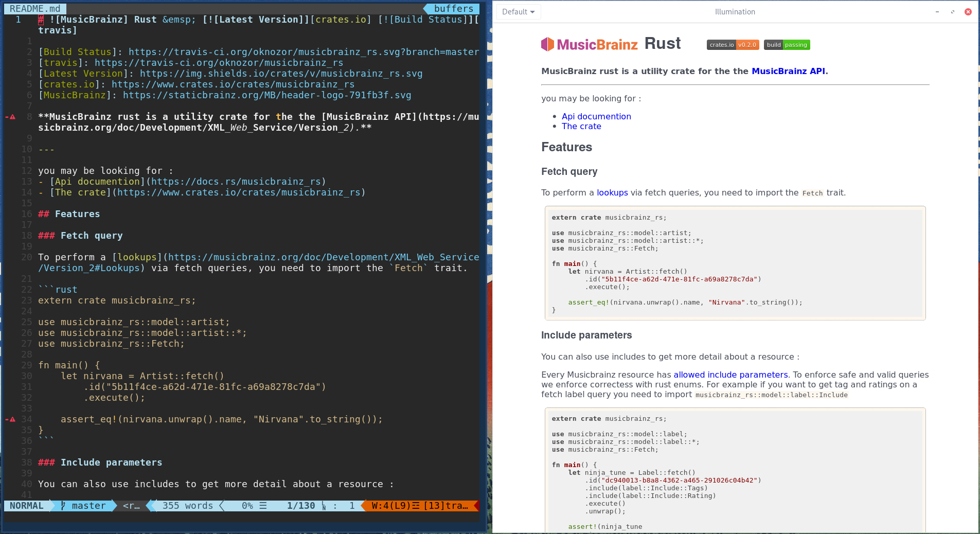Click the [MusicBrainz] logo URL line

click(x=225, y=95)
